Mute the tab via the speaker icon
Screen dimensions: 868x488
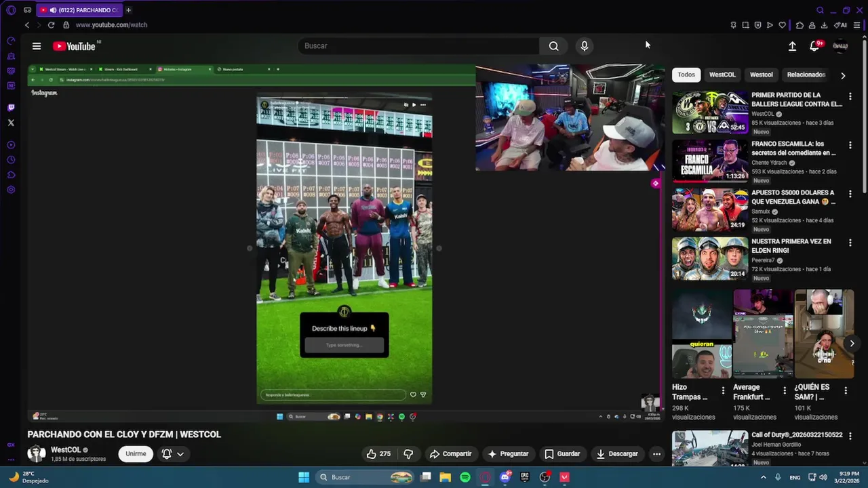point(53,10)
